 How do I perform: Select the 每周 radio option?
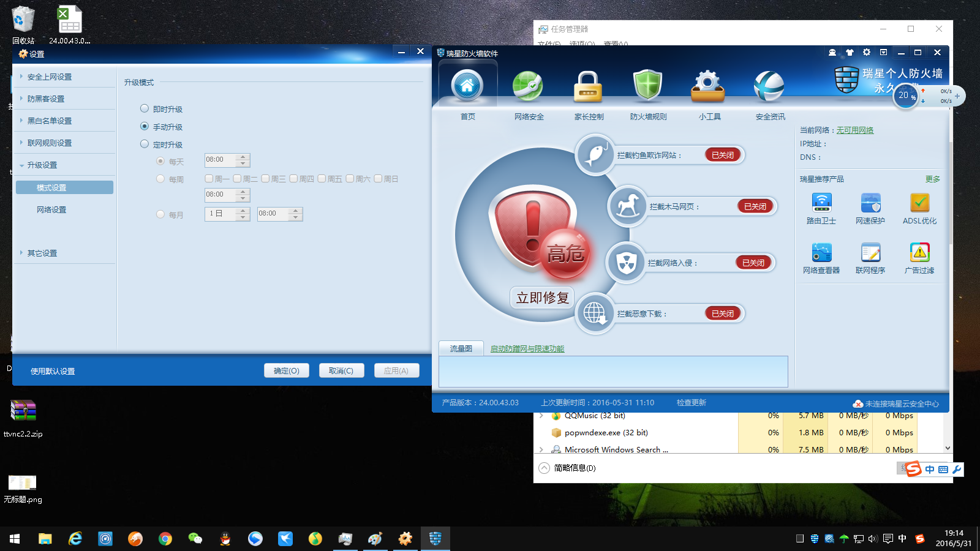click(160, 179)
